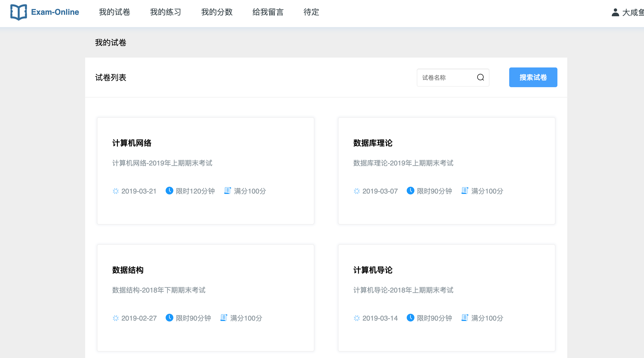
Task: Focus the 试卷名称 search input field
Action: click(453, 78)
